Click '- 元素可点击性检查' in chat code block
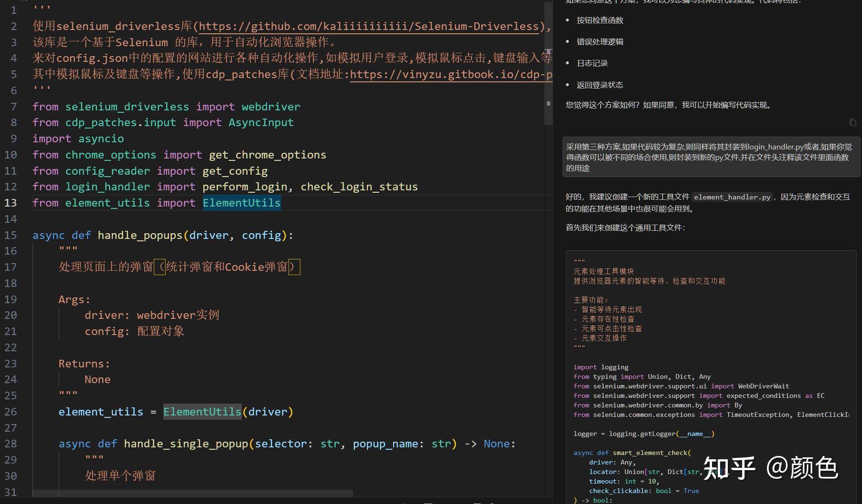Screen dimensions: 862x504 608,328
